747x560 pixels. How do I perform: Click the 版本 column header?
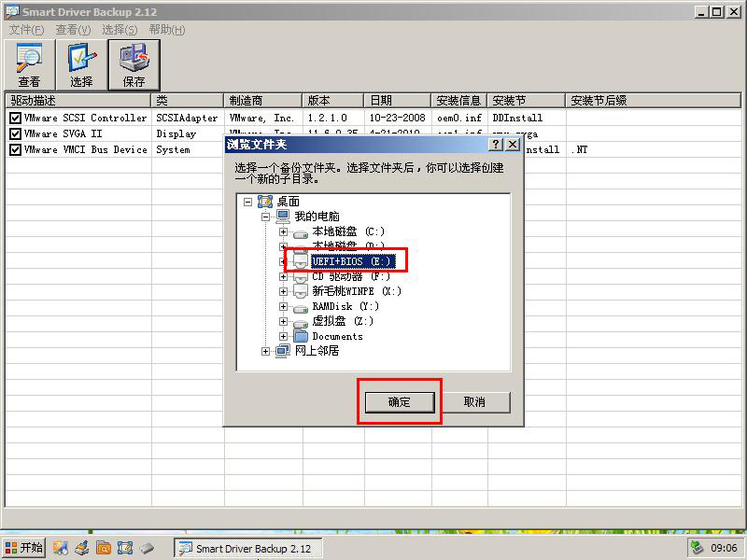(333, 101)
